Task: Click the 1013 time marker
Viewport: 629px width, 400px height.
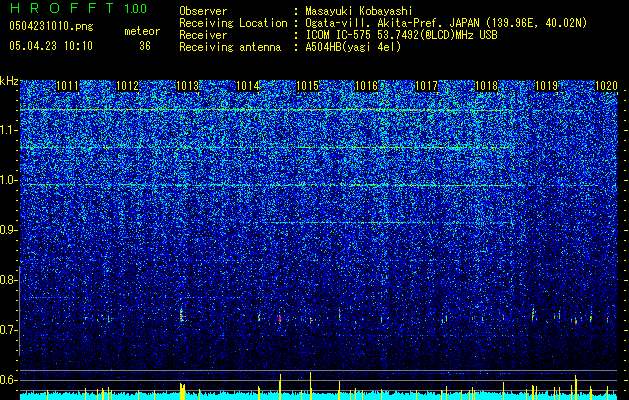Action: tap(187, 86)
